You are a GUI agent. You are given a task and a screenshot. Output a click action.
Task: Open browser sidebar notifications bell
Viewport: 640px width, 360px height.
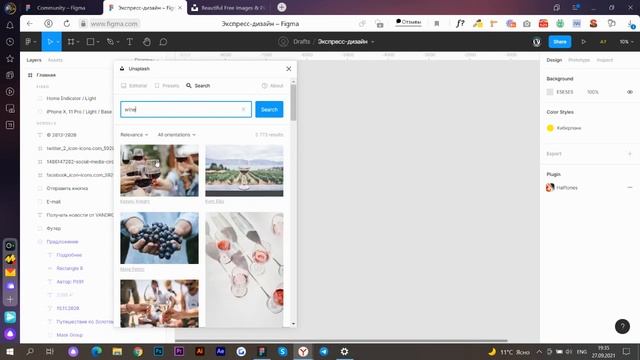10,25
